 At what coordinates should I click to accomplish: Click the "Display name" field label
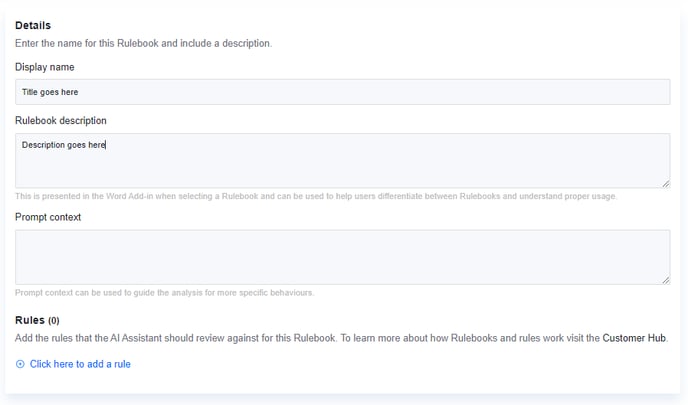pos(45,67)
